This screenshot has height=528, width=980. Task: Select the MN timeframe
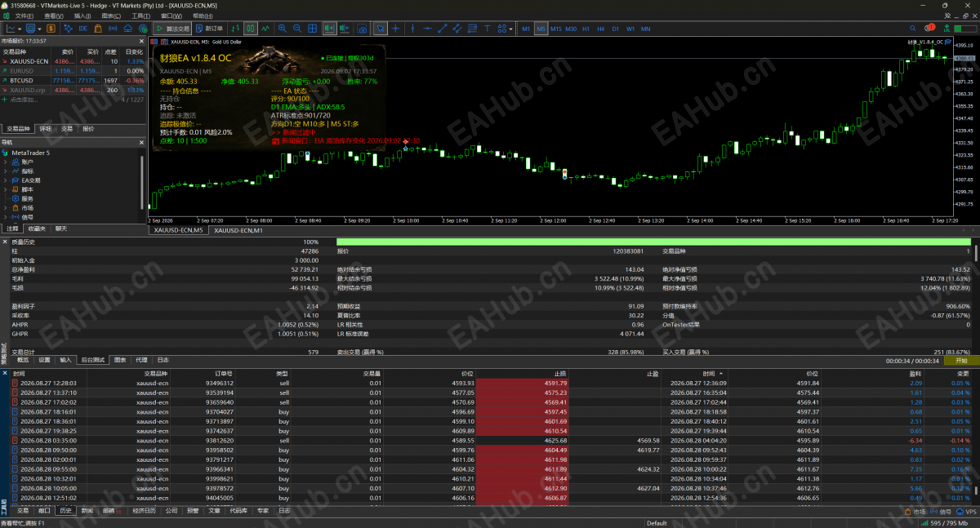(645, 29)
